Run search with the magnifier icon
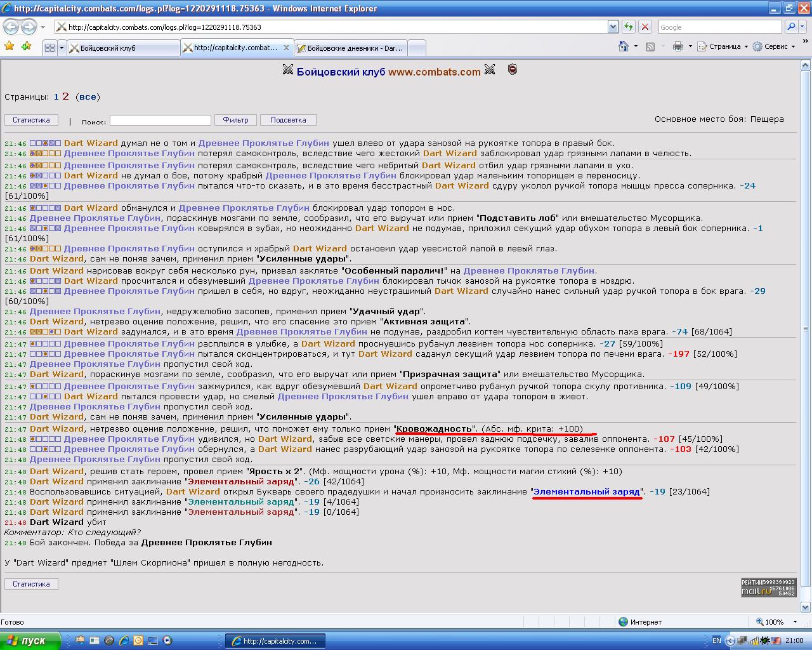The width and height of the screenshot is (812, 650). click(790, 27)
